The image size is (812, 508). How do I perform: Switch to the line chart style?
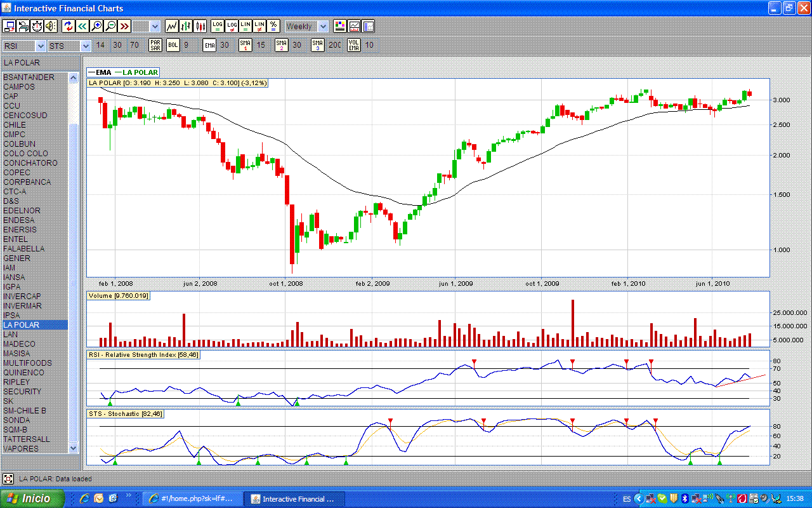[172, 26]
